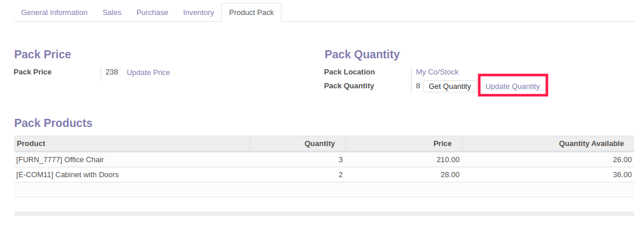Sort by the Product column header

132,144
